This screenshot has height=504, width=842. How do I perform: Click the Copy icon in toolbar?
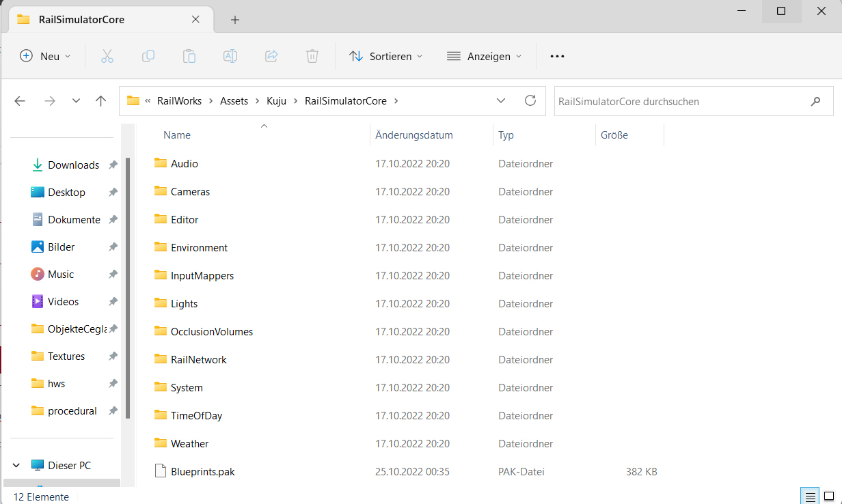click(x=148, y=57)
